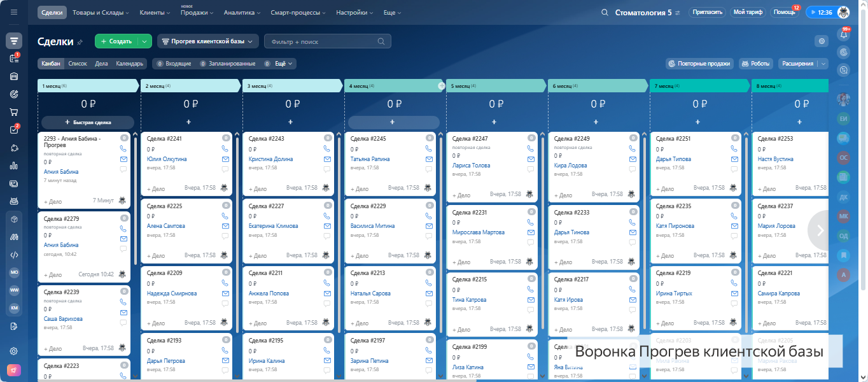The image size is (868, 382).
Task: Click the kanban settings gear icon
Action: (x=822, y=41)
